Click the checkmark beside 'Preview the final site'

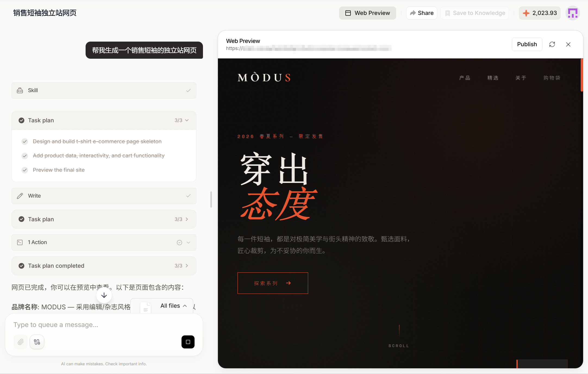(24, 170)
